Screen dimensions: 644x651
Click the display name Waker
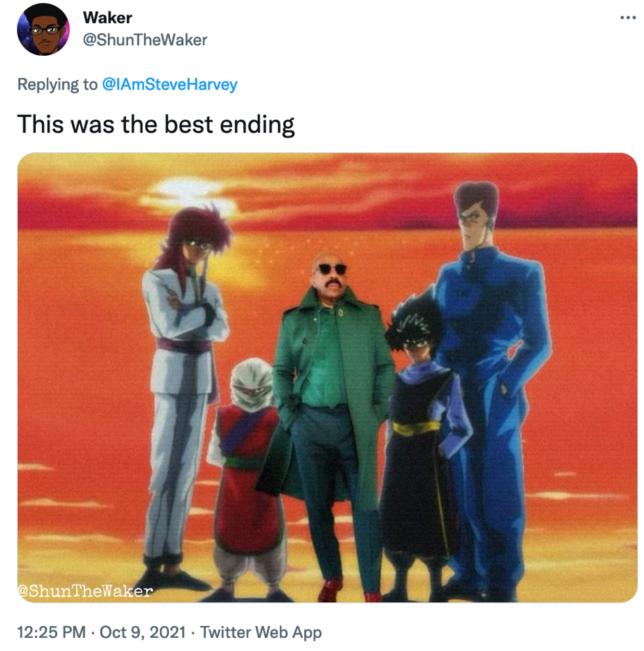point(108,18)
